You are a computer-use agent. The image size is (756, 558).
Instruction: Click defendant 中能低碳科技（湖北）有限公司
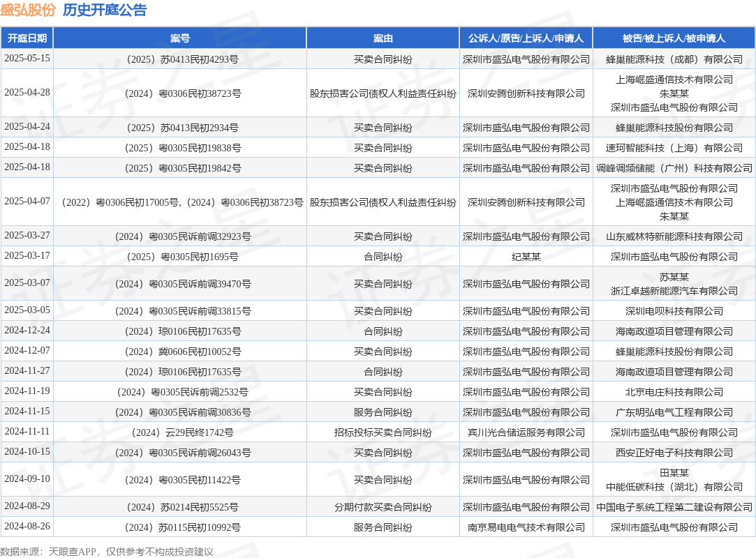[674, 487]
